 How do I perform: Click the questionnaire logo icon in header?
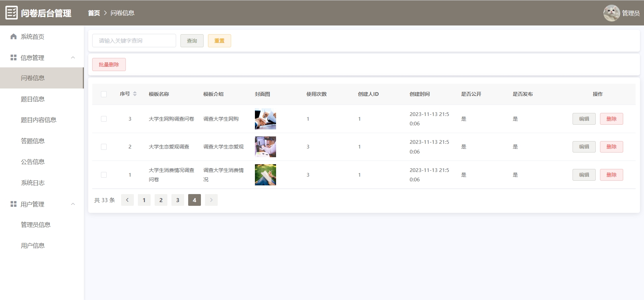point(11,13)
